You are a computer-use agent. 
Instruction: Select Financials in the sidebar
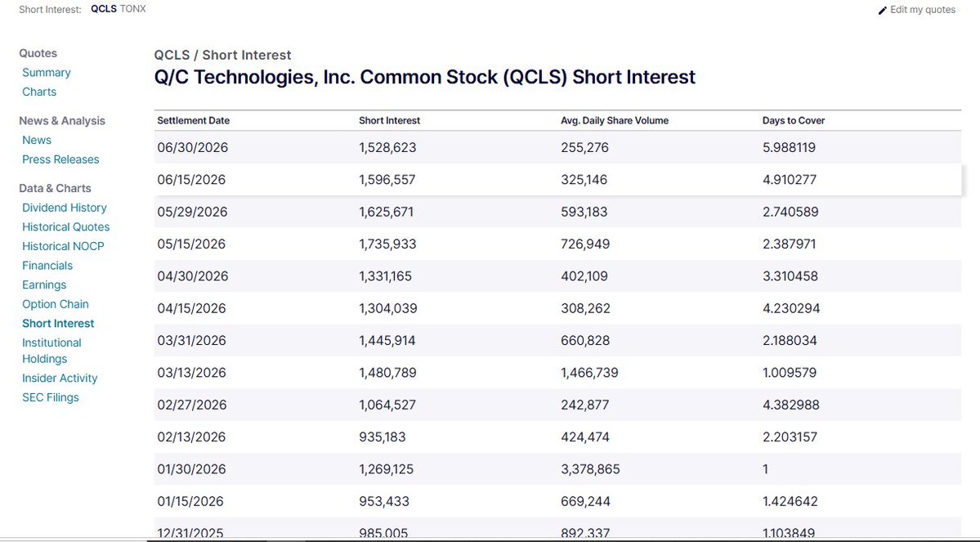tap(47, 266)
